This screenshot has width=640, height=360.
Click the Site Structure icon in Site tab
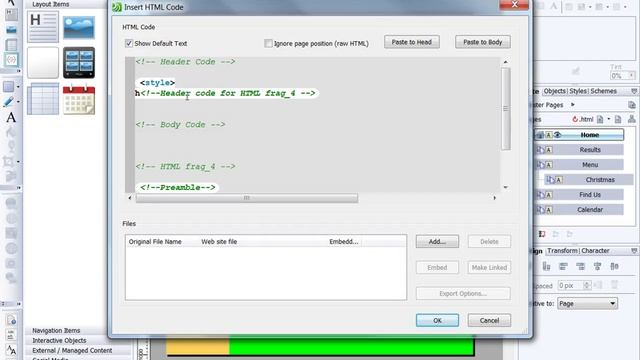[x=631, y=119]
